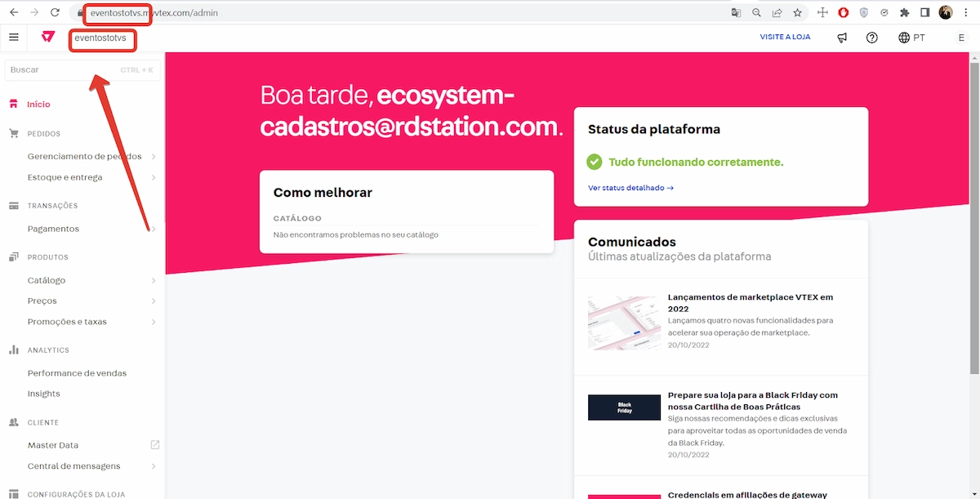Click the PEDIDOS section header

(44, 134)
